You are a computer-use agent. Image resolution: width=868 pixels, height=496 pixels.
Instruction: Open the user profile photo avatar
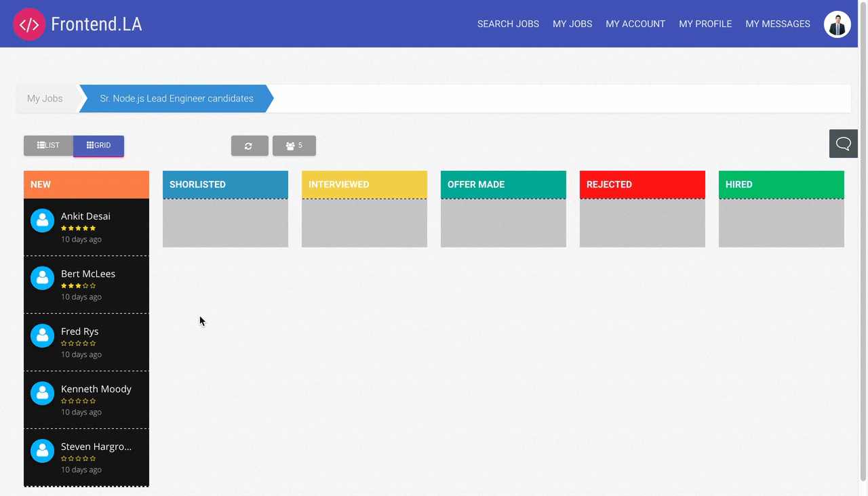click(837, 24)
